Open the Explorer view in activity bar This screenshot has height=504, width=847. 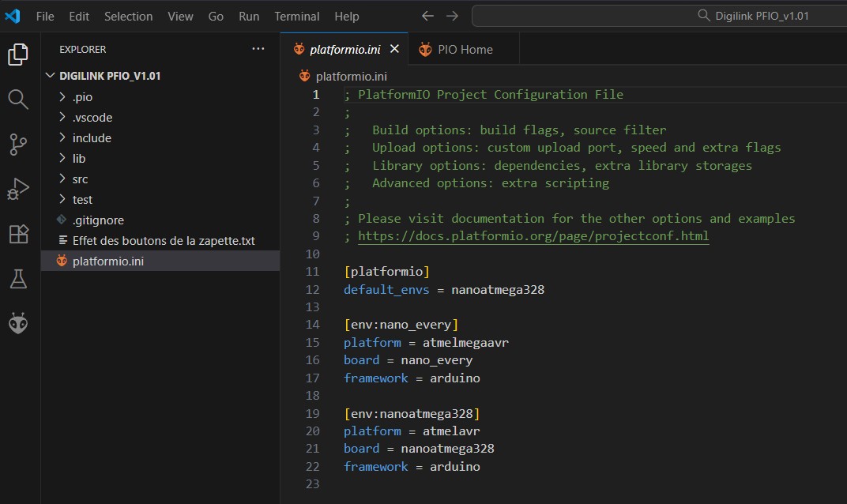[x=18, y=55]
